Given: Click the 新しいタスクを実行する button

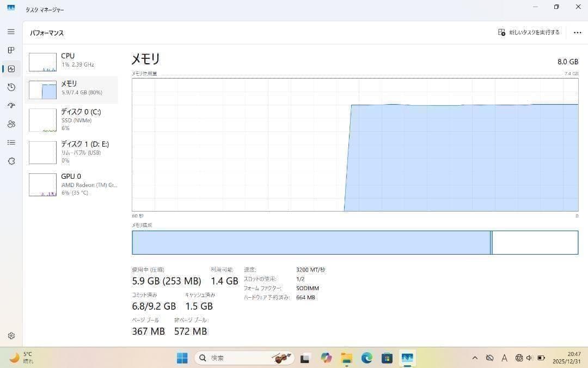Looking at the screenshot, I should pos(529,32).
